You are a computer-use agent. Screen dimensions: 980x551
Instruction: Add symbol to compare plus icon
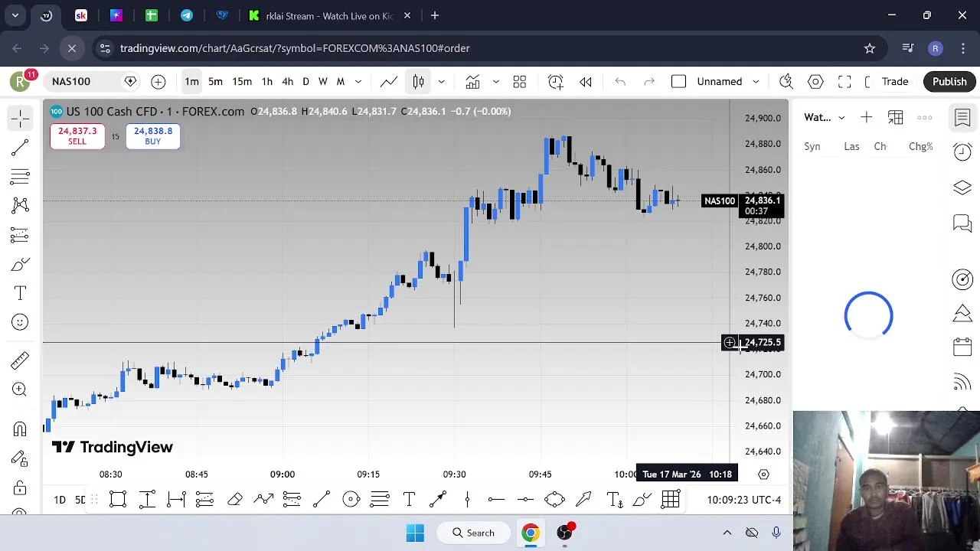[158, 81]
